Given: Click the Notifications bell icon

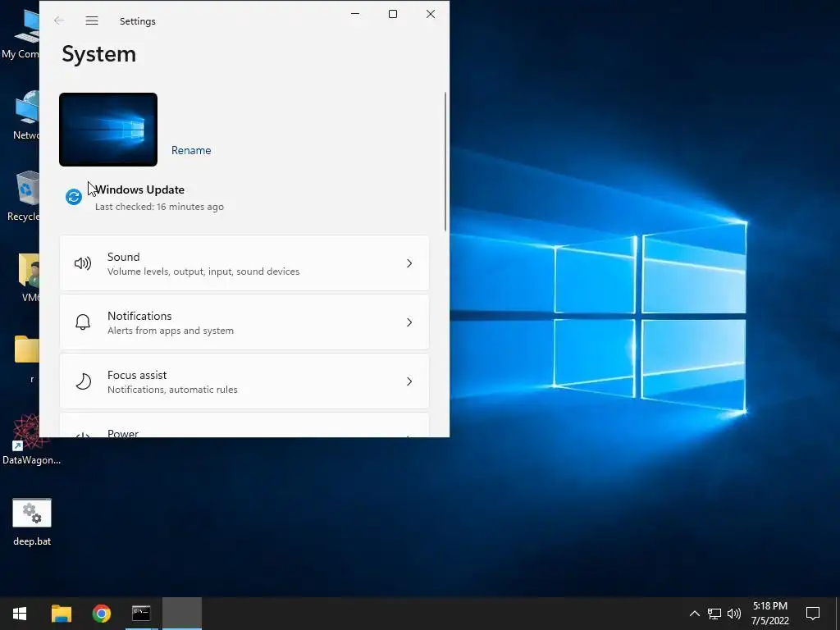Looking at the screenshot, I should (x=83, y=322).
